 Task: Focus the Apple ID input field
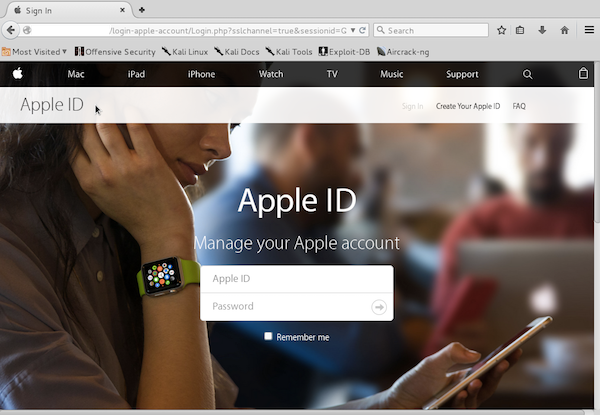pos(297,279)
